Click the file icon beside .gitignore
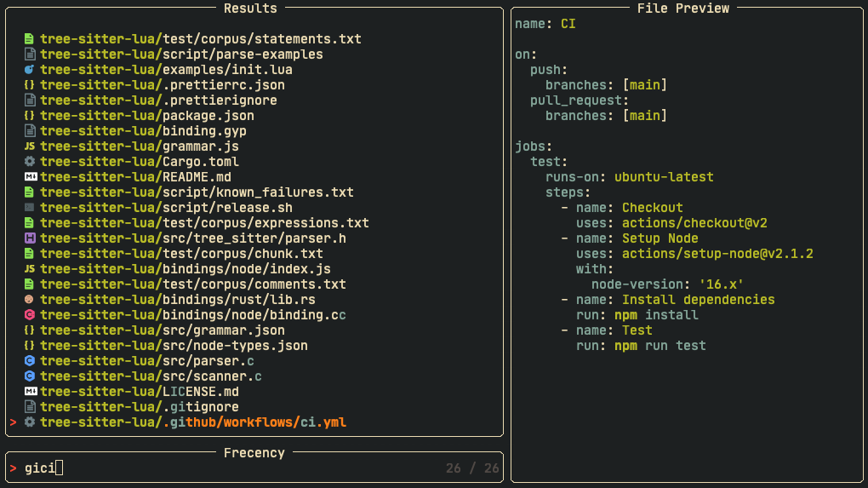Image resolution: width=868 pixels, height=488 pixels. (x=29, y=406)
